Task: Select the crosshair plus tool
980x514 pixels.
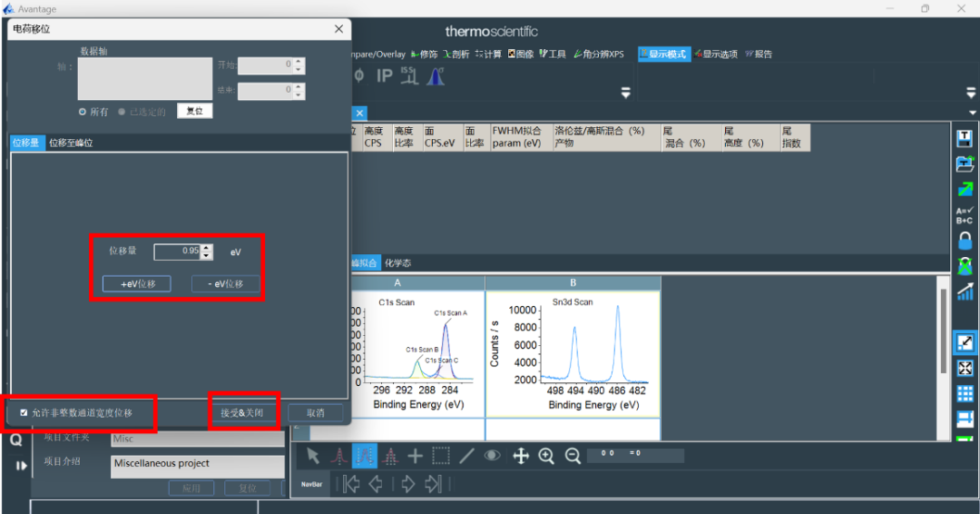Action: tap(415, 456)
